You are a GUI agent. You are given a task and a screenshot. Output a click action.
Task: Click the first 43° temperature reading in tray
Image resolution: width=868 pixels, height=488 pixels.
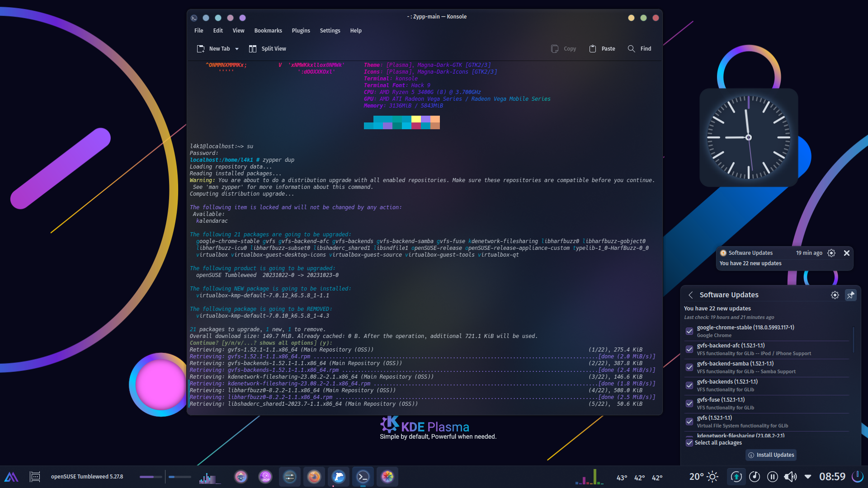pos(622,478)
